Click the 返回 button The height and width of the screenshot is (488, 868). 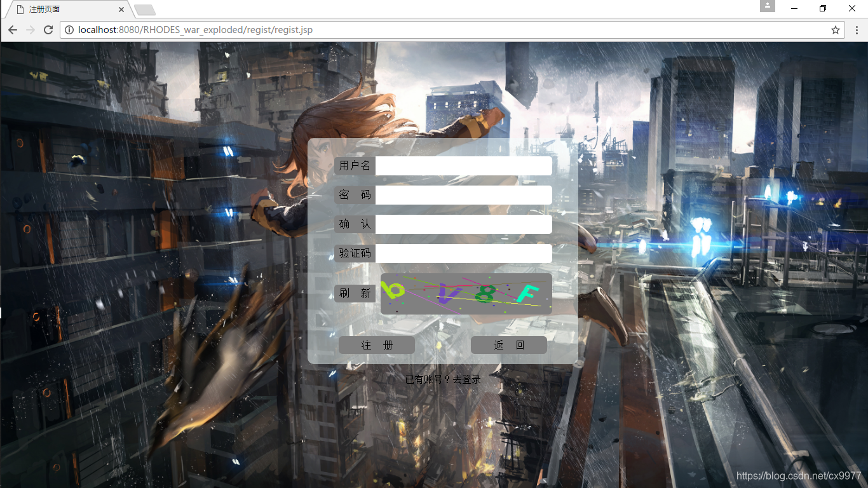click(x=509, y=345)
